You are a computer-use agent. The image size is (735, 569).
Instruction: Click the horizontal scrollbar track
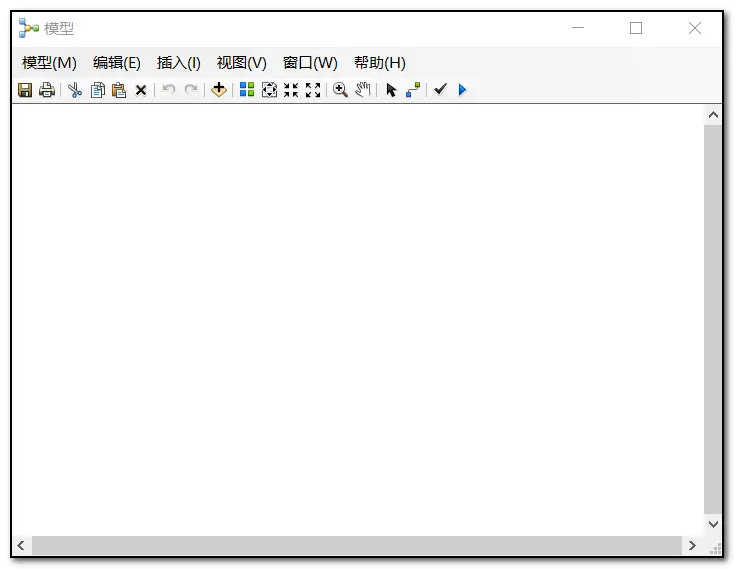coord(356,546)
